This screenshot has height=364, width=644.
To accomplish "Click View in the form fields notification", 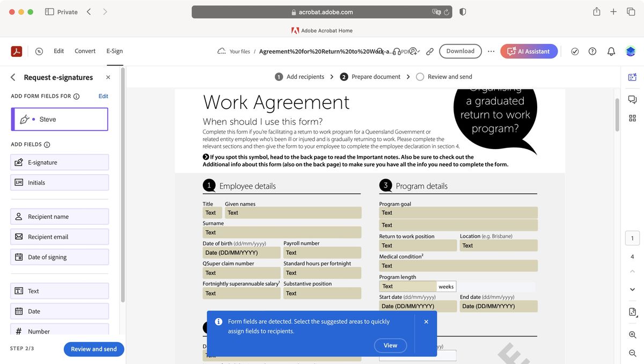I will (390, 345).
